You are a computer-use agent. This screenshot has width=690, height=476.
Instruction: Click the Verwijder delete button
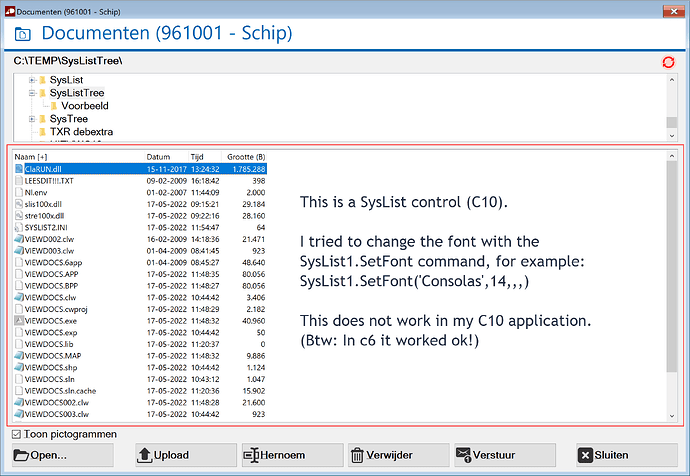coord(399,455)
